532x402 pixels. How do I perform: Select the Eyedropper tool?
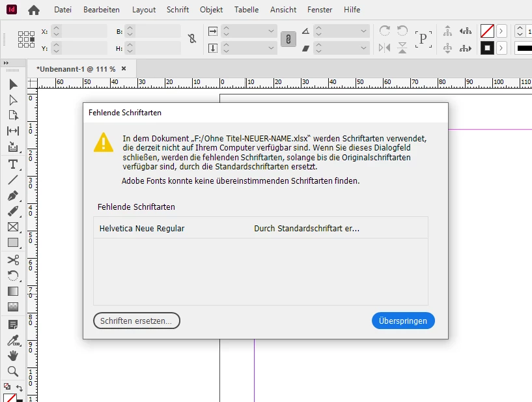tap(13, 340)
